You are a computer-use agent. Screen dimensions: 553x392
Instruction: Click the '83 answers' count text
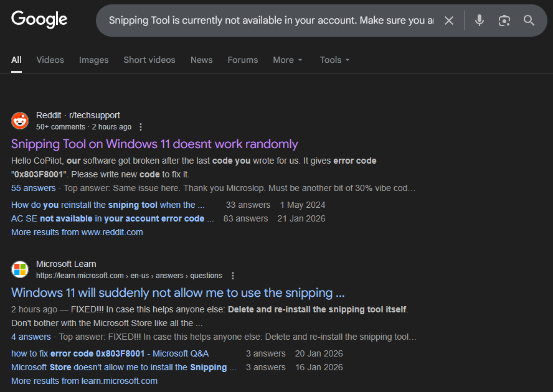coord(245,218)
